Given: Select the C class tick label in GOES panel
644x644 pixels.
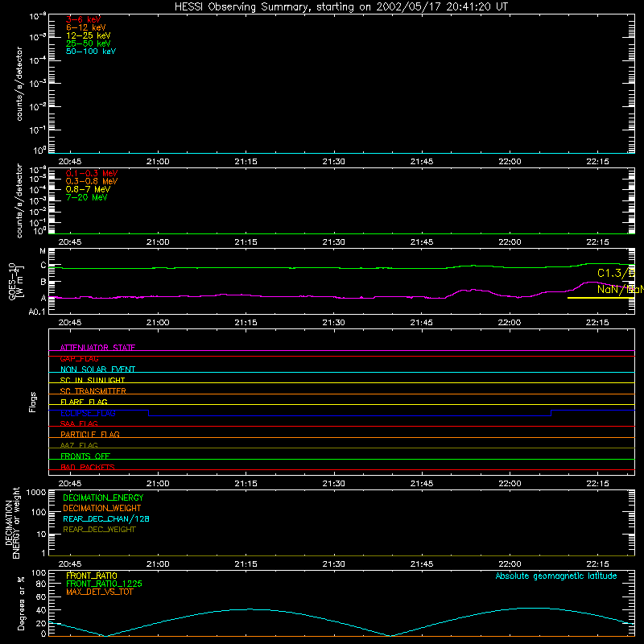Looking at the screenshot, I should point(43,266).
